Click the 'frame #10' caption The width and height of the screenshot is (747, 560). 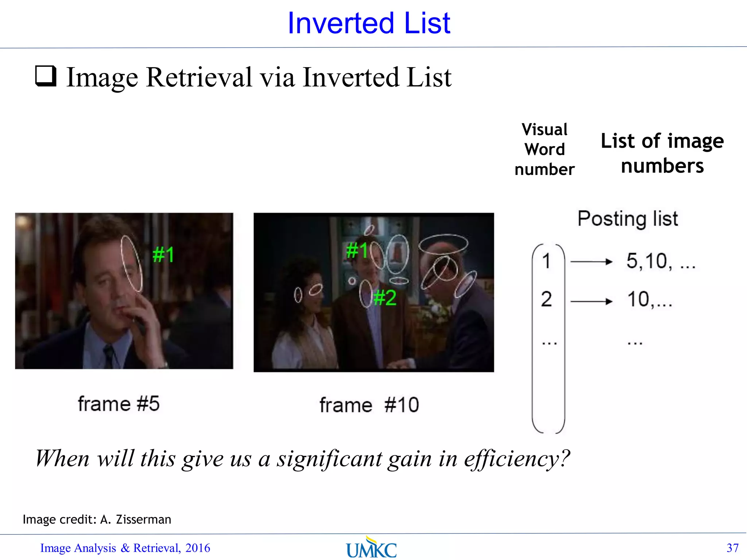(x=369, y=405)
